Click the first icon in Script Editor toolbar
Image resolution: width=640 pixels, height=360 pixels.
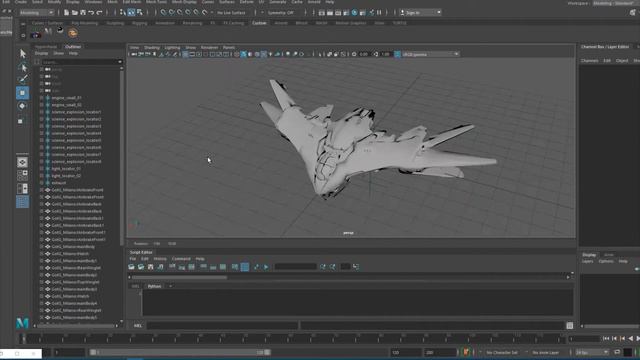(x=131, y=267)
